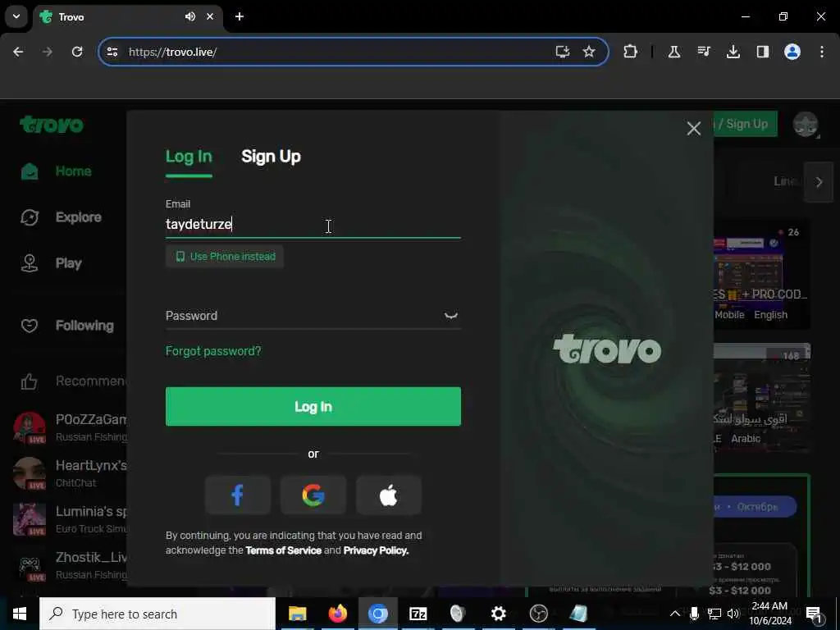Toggle the browser side panel
Viewport: 840px width, 630px height.
763,52
